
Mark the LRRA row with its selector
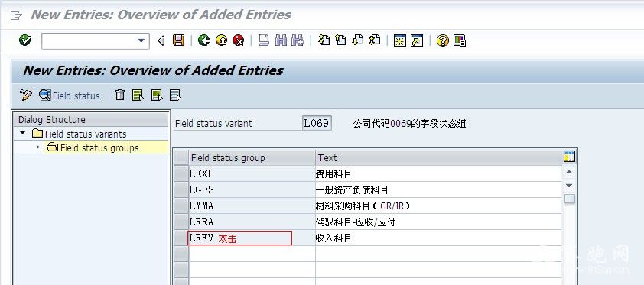[x=181, y=222]
